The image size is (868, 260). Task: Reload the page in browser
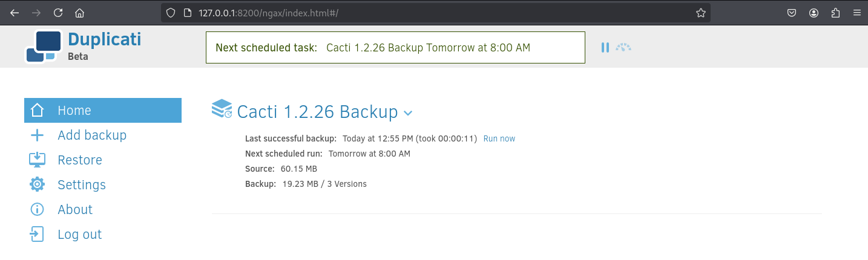58,13
